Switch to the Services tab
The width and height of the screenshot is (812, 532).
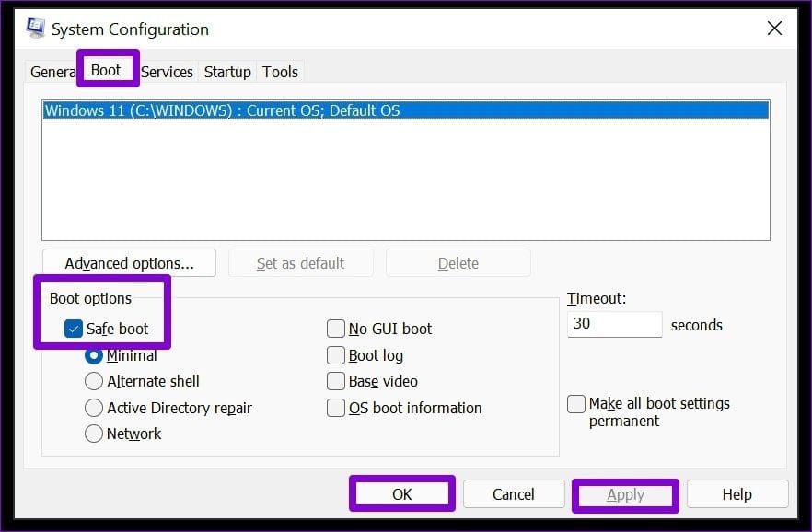pyautogui.click(x=168, y=72)
